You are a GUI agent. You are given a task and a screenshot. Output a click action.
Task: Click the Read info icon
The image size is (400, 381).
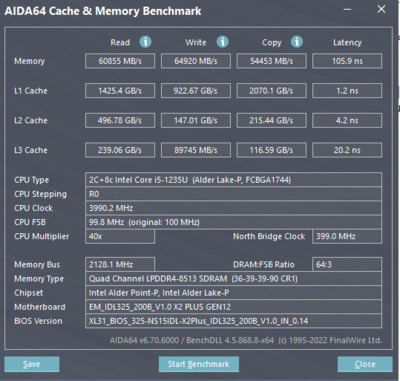coord(145,42)
